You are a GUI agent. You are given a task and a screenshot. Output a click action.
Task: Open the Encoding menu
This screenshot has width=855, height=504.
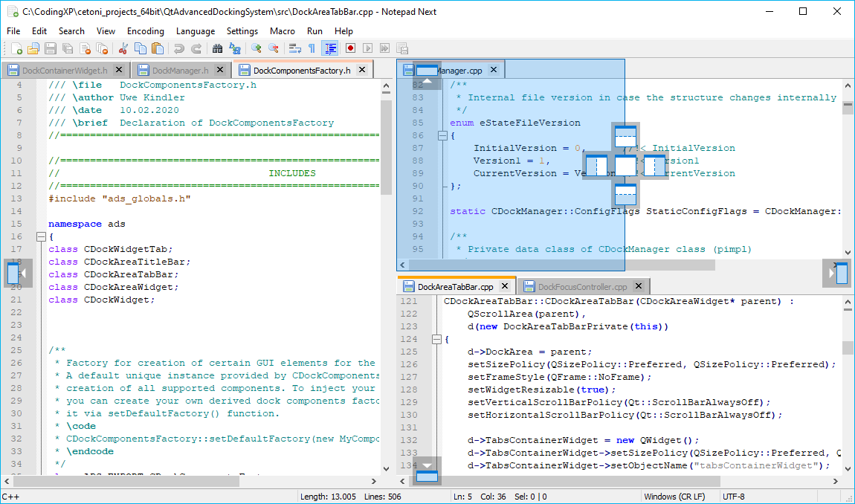coord(146,31)
